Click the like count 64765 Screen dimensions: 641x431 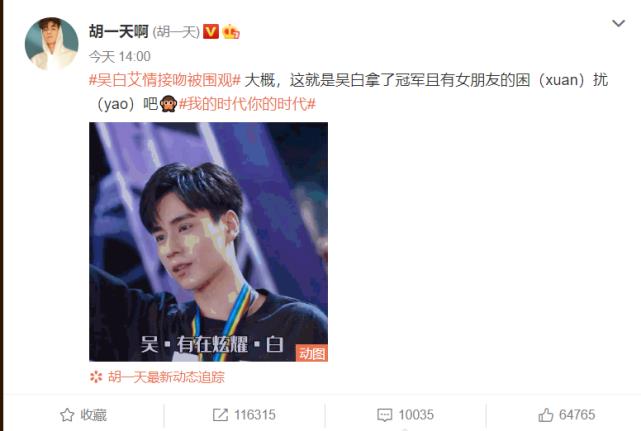(577, 415)
